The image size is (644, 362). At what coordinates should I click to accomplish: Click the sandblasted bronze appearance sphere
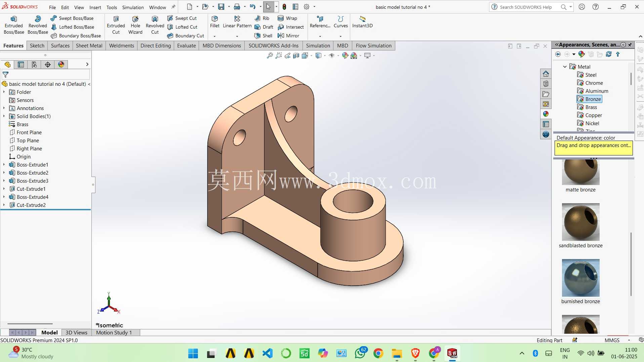[x=580, y=222]
